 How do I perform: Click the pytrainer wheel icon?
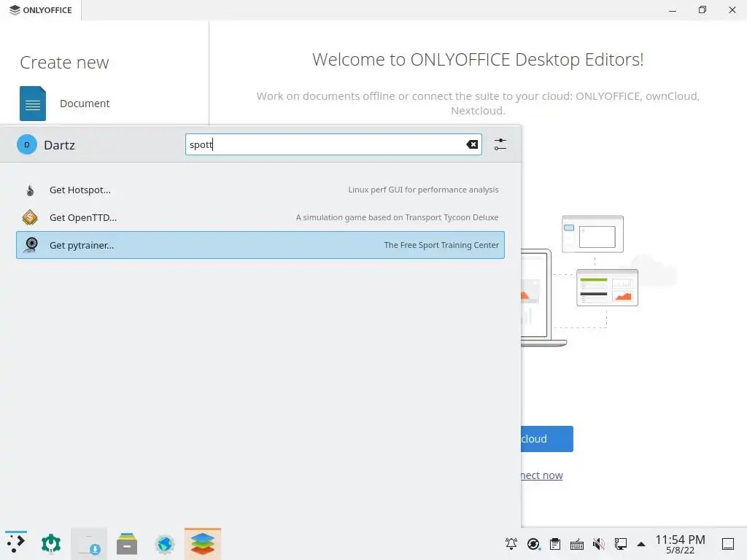click(x=31, y=245)
